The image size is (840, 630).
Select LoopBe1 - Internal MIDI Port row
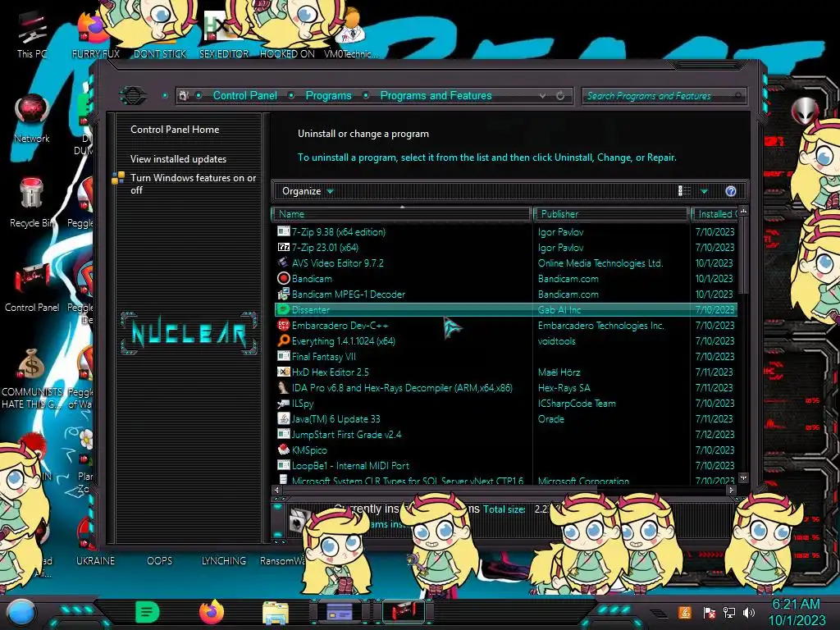coord(505,466)
